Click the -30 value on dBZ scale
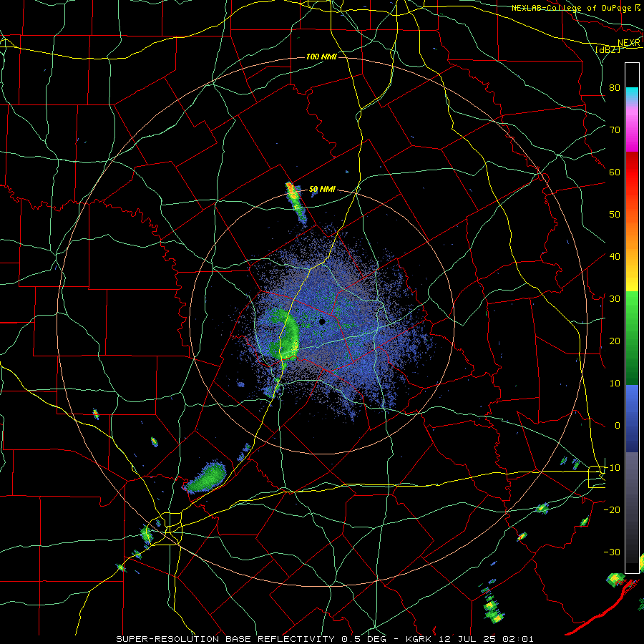Image resolution: width=644 pixels, height=644 pixels. click(x=612, y=552)
